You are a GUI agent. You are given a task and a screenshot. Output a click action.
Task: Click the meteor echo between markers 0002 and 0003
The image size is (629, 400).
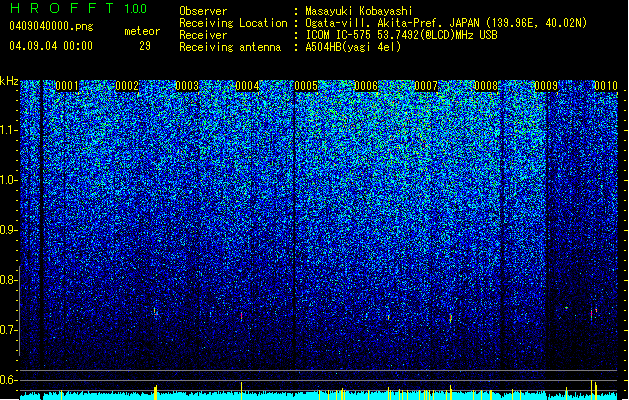point(155,312)
